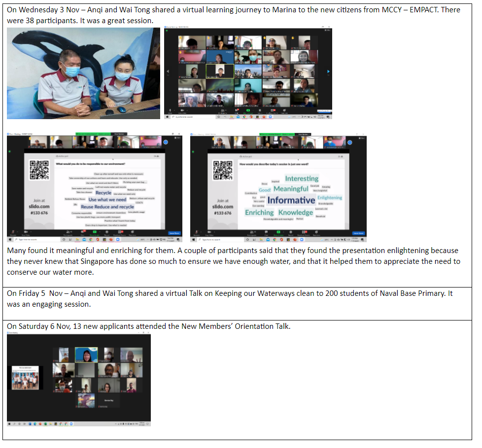Click the sentence "It was a great session."
This screenshot has height=448, width=482.
pyautogui.click(x=117, y=21)
